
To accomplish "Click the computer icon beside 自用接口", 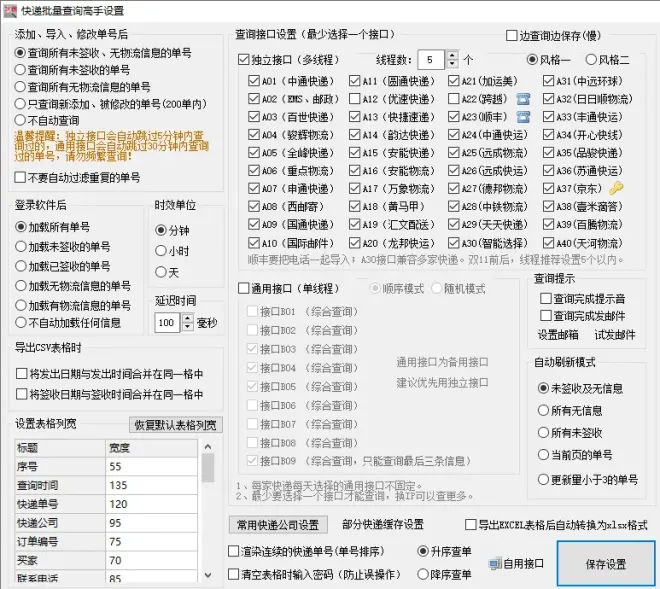I will (x=494, y=563).
